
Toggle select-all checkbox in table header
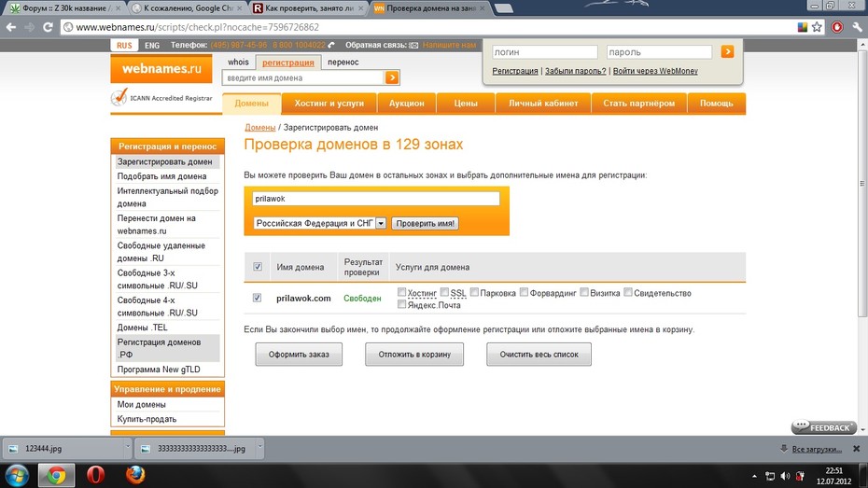258,267
